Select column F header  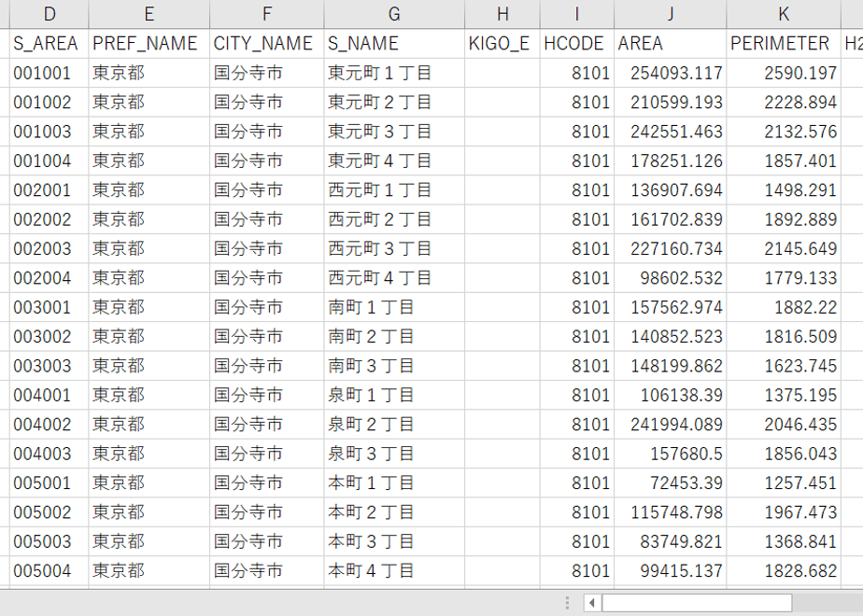tap(267, 14)
